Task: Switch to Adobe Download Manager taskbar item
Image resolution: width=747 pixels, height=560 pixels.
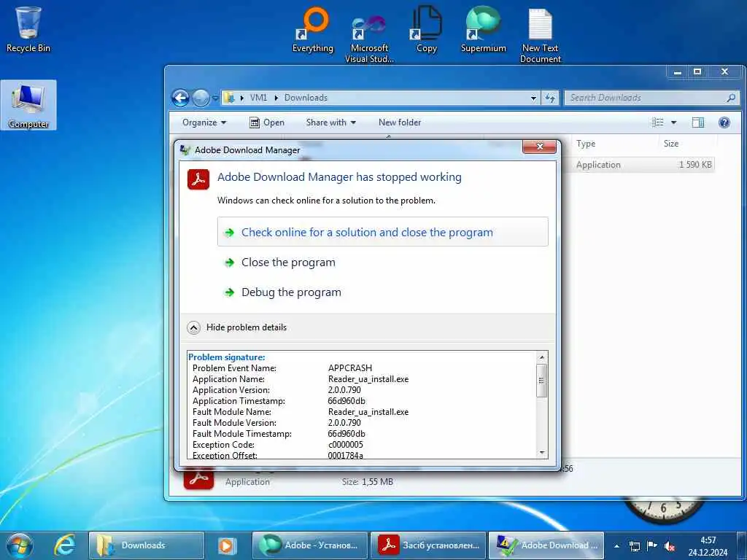Action: (x=546, y=545)
